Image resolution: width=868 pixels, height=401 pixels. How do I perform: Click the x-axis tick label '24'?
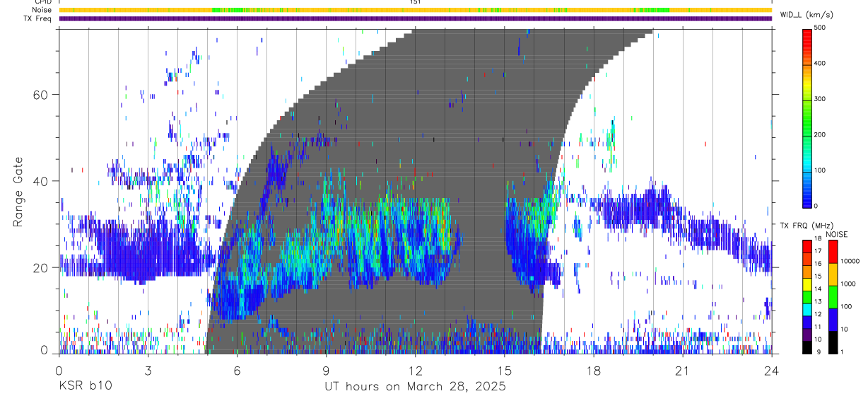pos(771,371)
